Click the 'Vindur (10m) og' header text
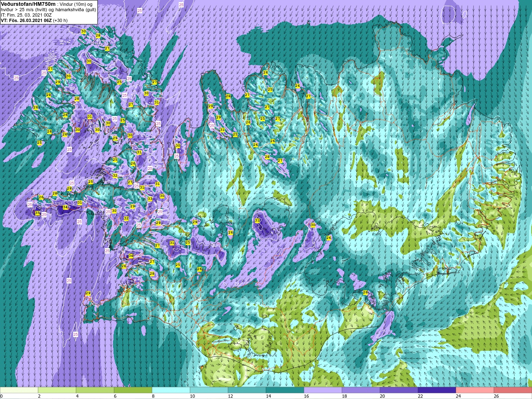This screenshot has width=532, height=399. click(76, 4)
